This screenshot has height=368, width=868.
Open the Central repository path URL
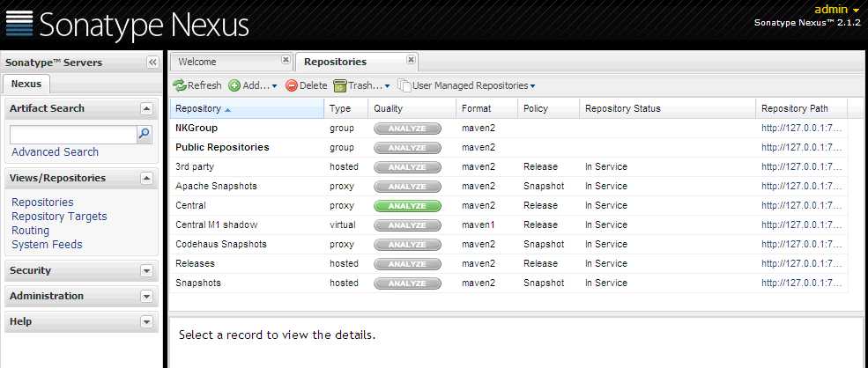pos(802,206)
